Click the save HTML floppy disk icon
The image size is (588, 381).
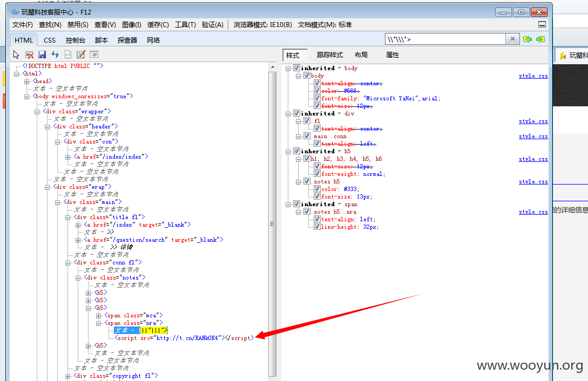coord(42,55)
